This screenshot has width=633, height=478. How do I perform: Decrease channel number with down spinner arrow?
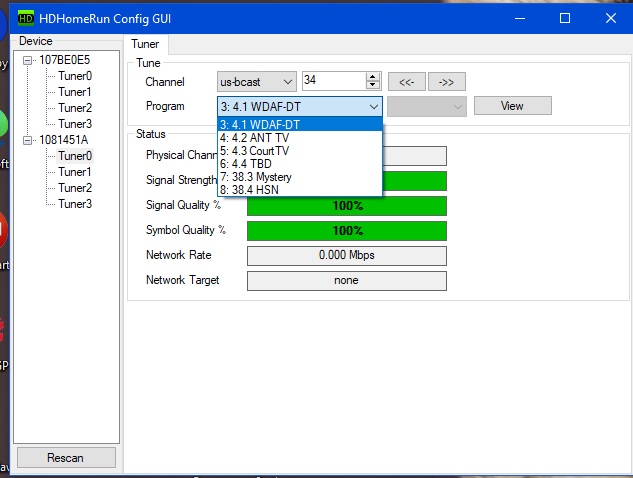coord(373,85)
